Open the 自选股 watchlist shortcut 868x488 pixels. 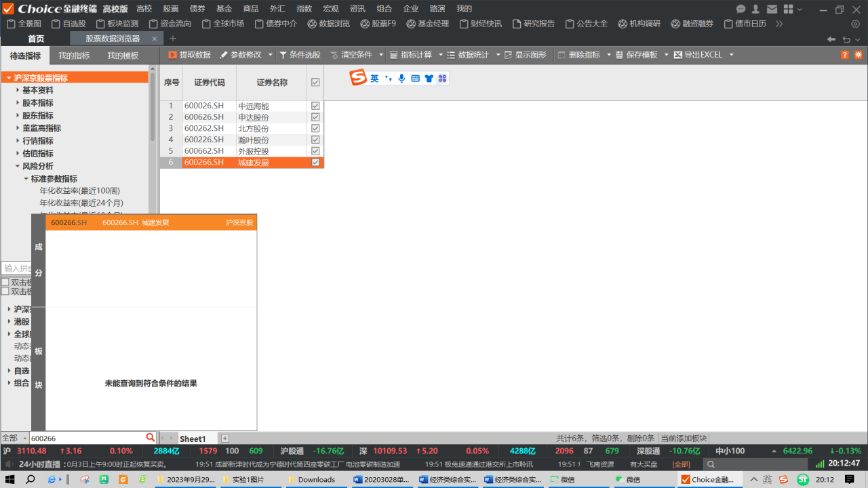pyautogui.click(x=68, y=24)
